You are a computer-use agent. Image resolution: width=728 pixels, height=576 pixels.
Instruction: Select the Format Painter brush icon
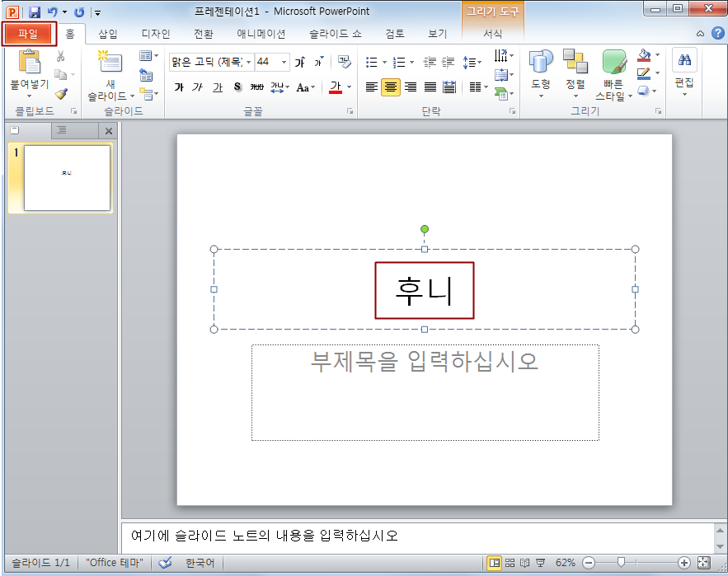pyautogui.click(x=61, y=94)
